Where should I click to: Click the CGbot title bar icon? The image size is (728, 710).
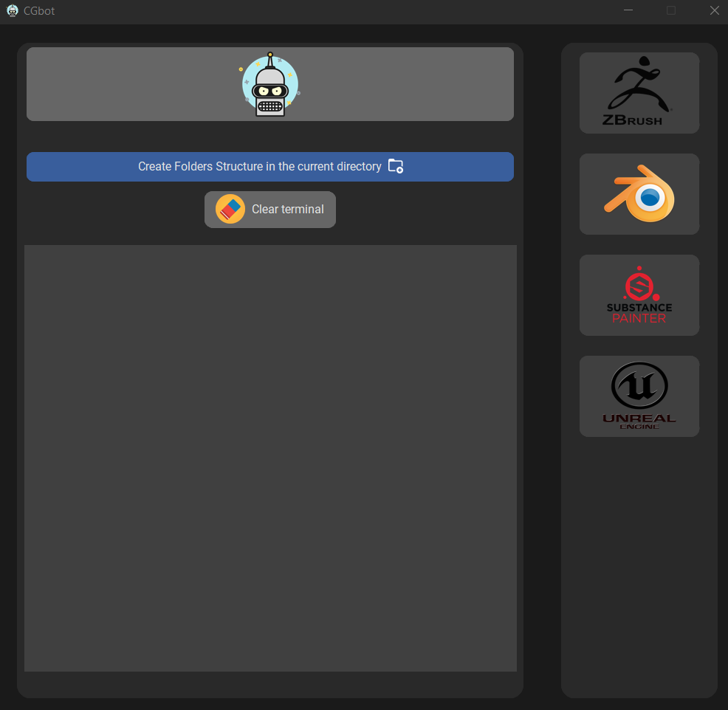tap(13, 10)
